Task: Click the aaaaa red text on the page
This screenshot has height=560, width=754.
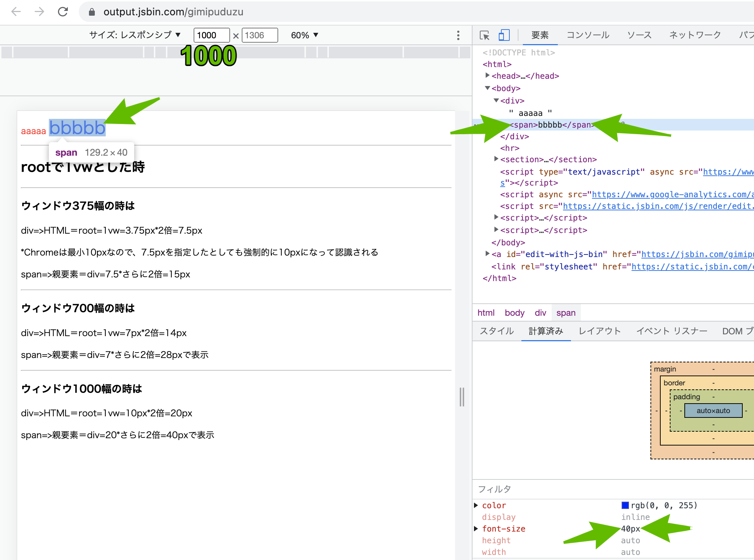Action: pos(34,131)
